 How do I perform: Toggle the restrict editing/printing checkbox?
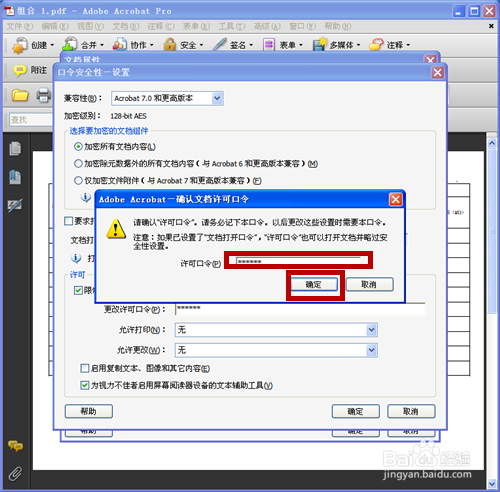point(78,290)
